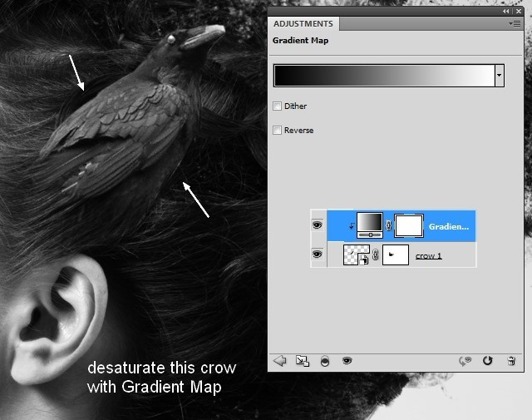
Task: Close the Adjustments panel
Action: point(519,11)
